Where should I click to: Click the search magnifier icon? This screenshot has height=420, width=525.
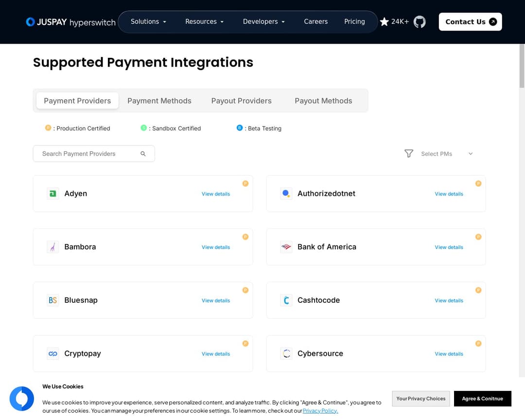tap(143, 154)
